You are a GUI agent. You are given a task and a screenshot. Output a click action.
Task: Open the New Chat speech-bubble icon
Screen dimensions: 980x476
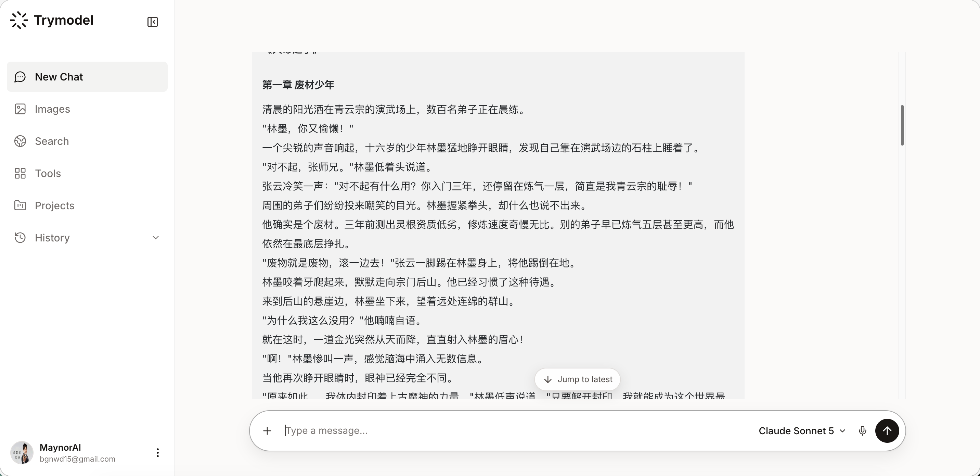click(x=20, y=77)
